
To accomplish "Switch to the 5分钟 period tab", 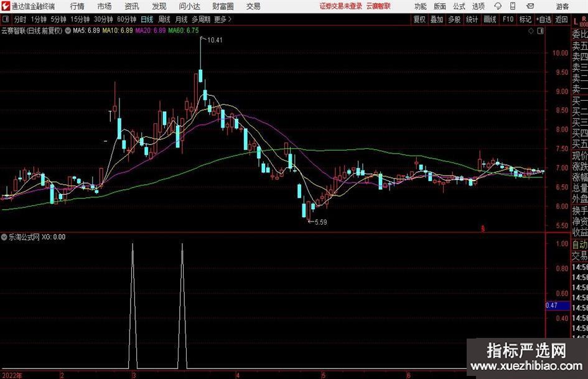I will pos(58,19).
